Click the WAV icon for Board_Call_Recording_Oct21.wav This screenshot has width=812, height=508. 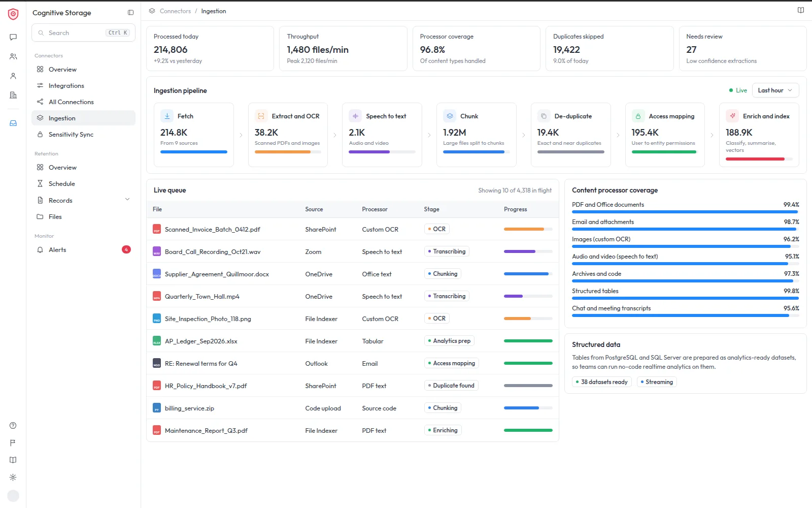coord(157,251)
